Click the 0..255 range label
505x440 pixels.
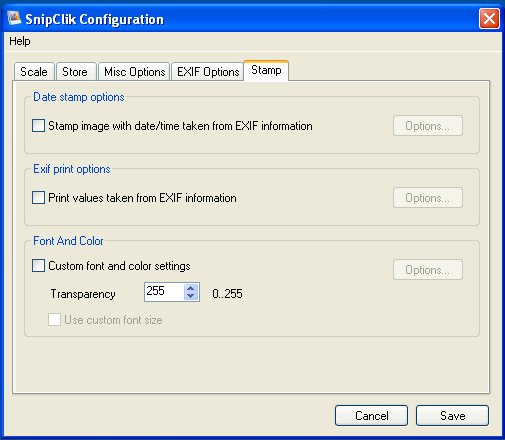(x=227, y=294)
